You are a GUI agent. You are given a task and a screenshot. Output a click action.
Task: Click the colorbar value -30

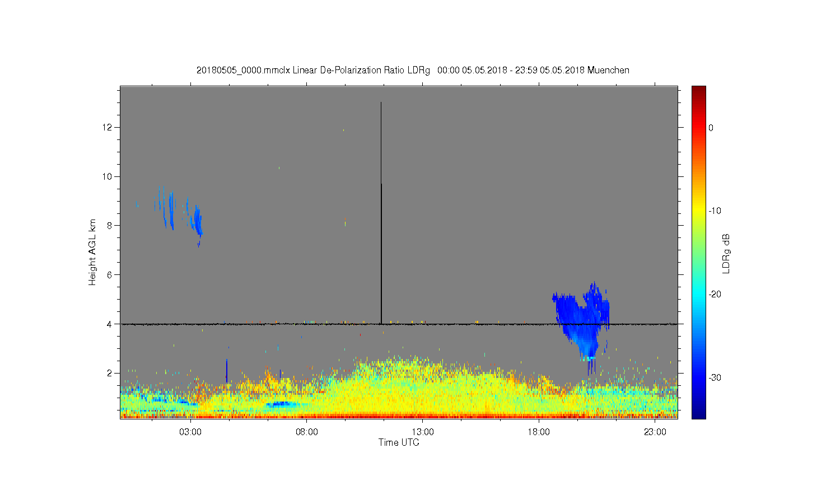coord(714,378)
